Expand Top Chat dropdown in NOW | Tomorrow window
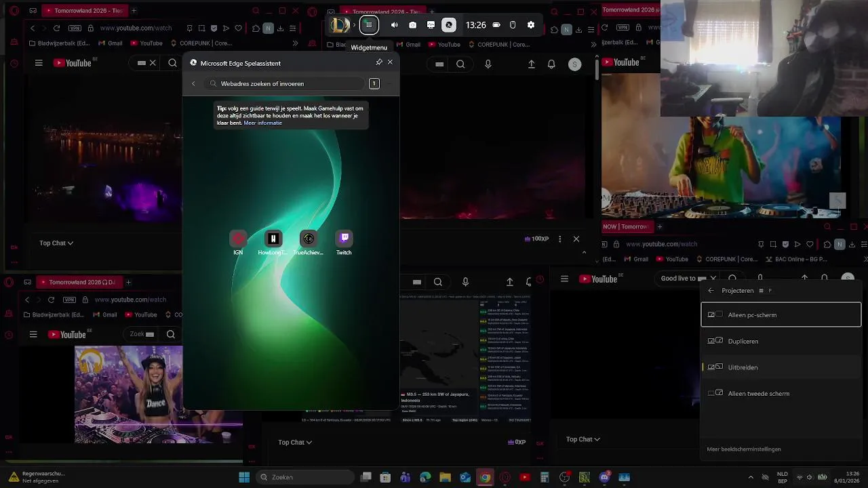Image resolution: width=868 pixels, height=488 pixels. 583,439
